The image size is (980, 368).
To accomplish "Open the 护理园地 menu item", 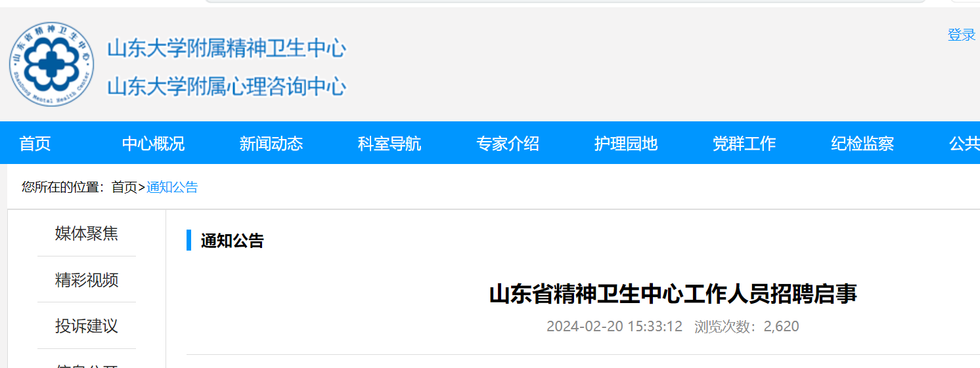I will click(x=626, y=144).
